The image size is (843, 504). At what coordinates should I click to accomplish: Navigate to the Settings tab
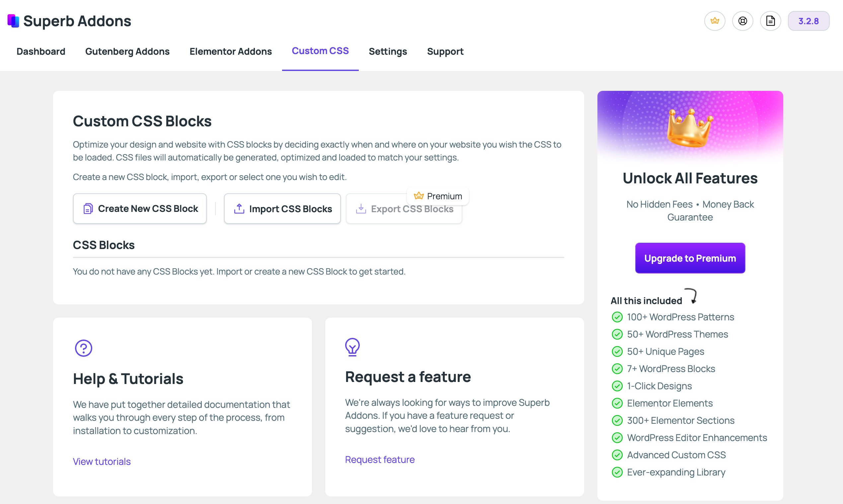pos(388,51)
